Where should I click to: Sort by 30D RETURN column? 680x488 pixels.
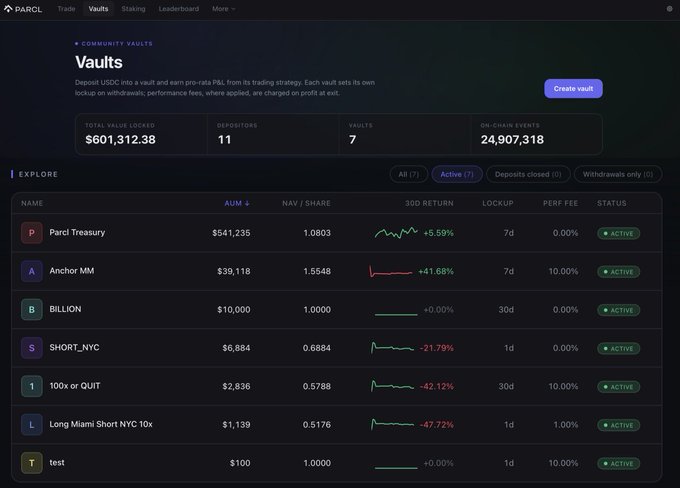pyautogui.click(x=429, y=203)
